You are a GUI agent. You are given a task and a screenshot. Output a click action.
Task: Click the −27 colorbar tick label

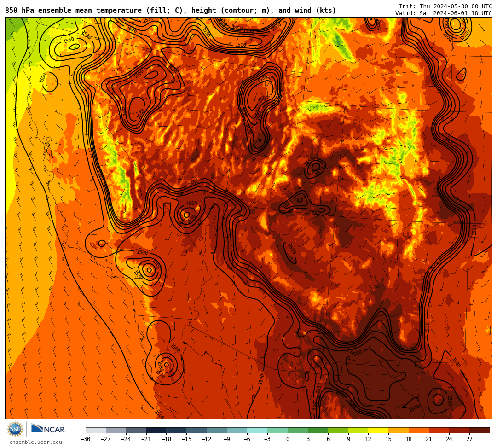(106, 439)
